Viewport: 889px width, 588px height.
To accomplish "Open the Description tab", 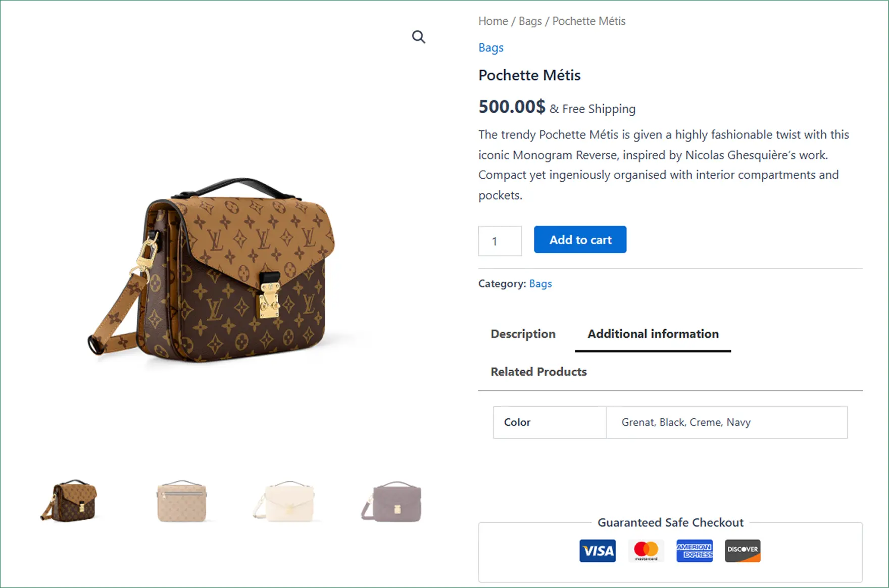I will pyautogui.click(x=523, y=334).
